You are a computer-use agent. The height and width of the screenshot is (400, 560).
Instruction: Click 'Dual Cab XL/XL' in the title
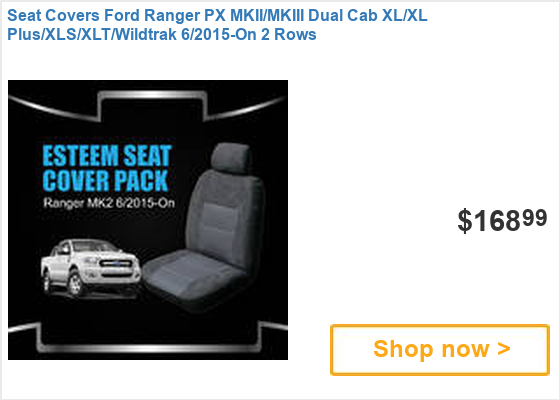[368, 16]
